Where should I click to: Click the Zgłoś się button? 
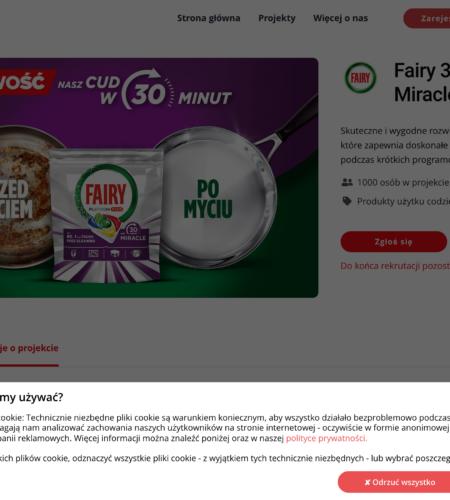(394, 242)
